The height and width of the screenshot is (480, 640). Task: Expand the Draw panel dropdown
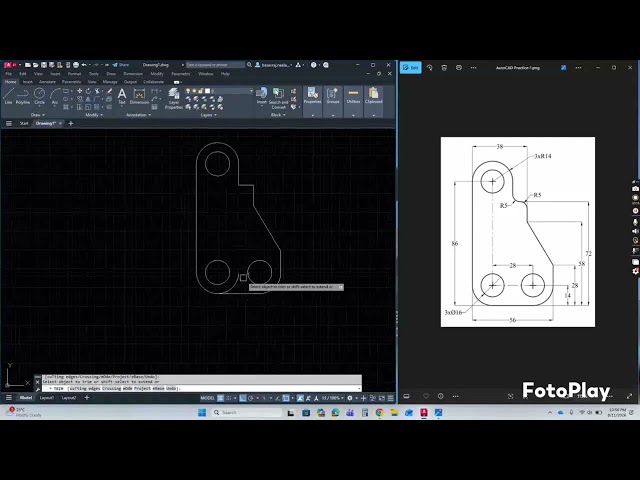click(x=38, y=115)
